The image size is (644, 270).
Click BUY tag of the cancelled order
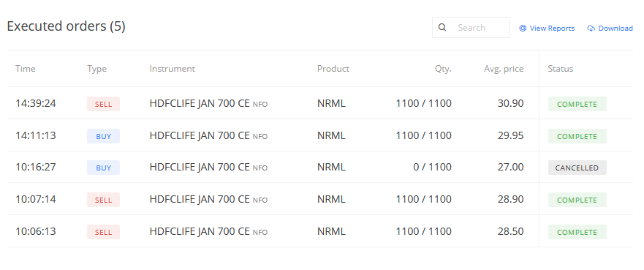click(104, 168)
